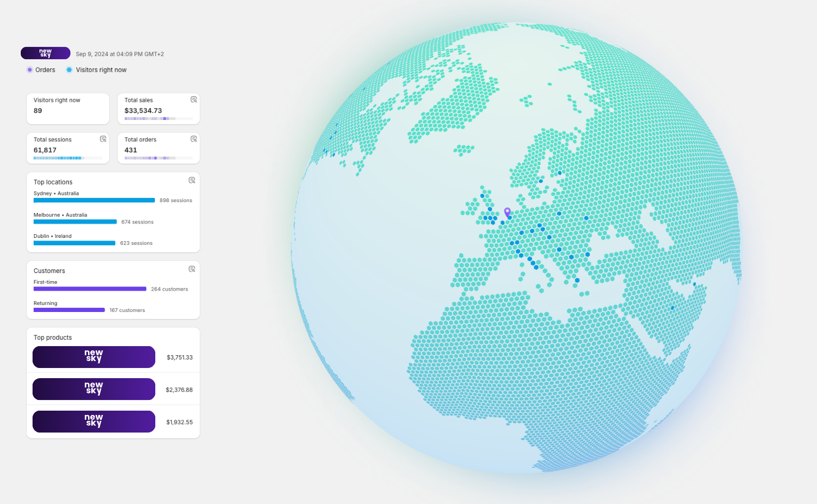Click the purple order pin on globe

(507, 212)
